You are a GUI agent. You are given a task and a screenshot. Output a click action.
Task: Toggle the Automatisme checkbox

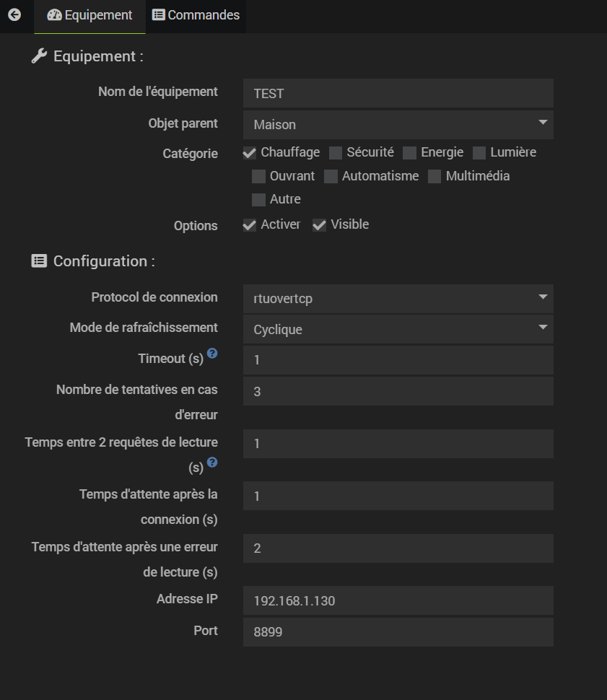point(331,177)
